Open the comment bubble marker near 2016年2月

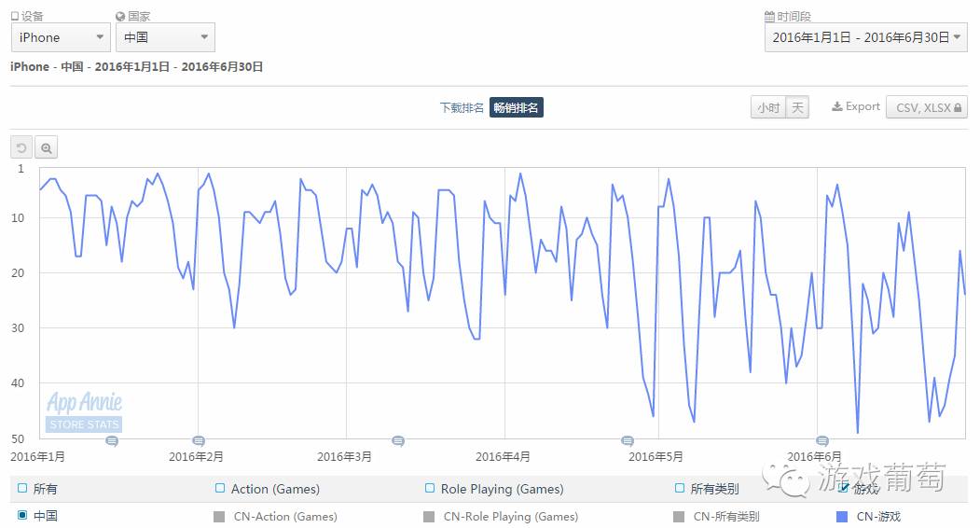pyautogui.click(x=199, y=440)
